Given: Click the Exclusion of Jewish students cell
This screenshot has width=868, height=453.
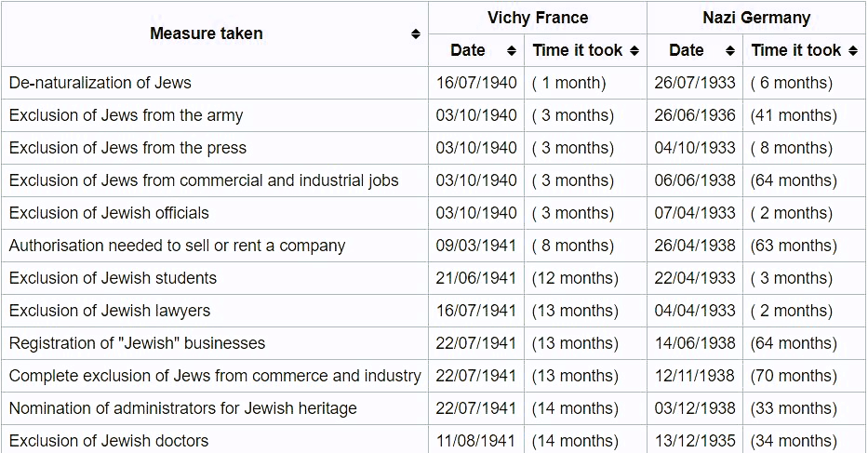Looking at the screenshot, I should [x=113, y=278].
